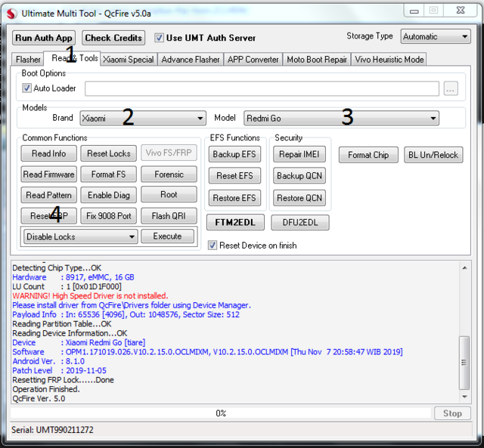The width and height of the screenshot is (484, 448).
Task: Click the 'WARNING! High Speed Driver' log line
Action: (x=90, y=296)
